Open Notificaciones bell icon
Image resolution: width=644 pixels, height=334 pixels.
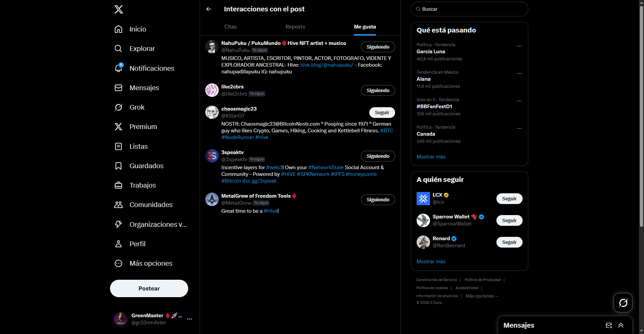coord(118,68)
